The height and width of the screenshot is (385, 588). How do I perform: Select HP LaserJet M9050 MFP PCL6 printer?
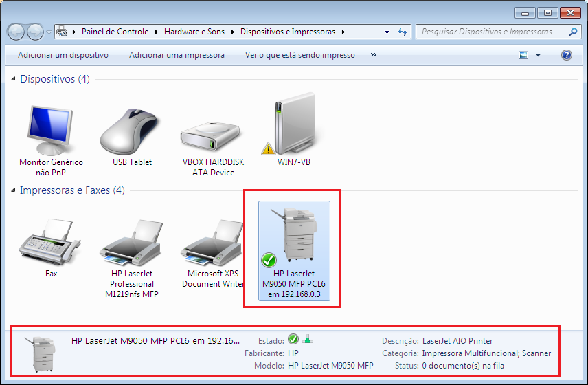click(x=294, y=251)
